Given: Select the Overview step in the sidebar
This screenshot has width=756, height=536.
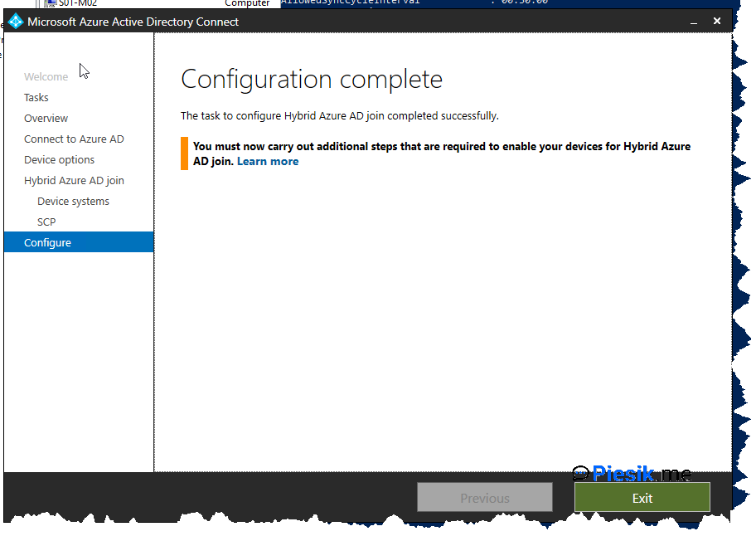Looking at the screenshot, I should click(46, 119).
